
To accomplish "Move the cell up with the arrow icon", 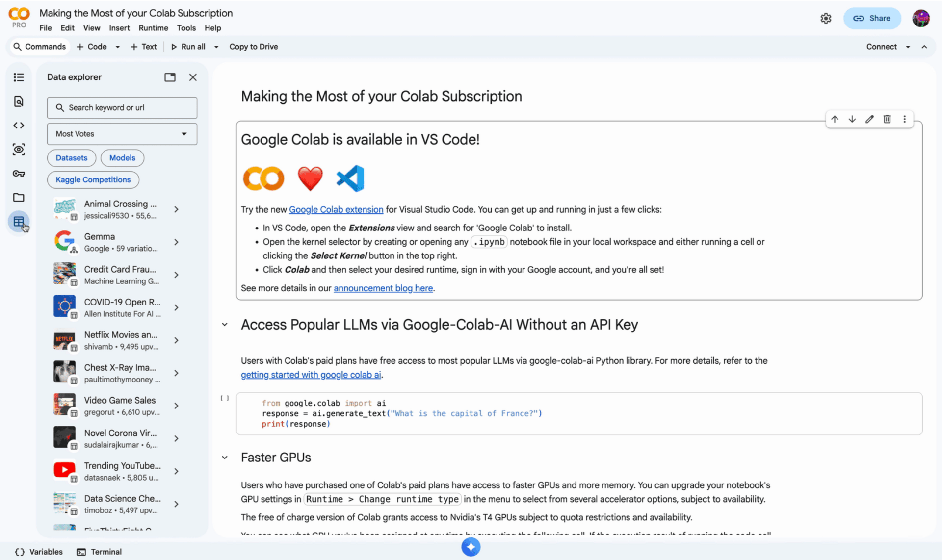I will pyautogui.click(x=835, y=119).
